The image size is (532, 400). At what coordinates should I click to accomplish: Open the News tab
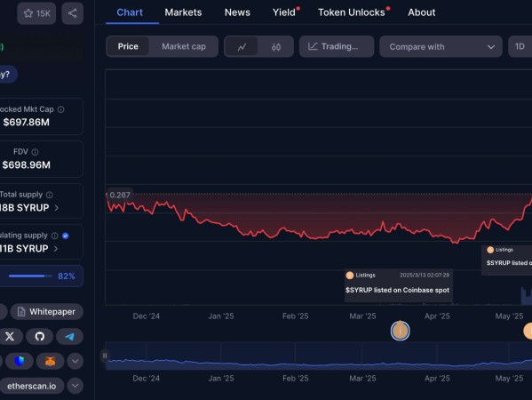click(237, 12)
